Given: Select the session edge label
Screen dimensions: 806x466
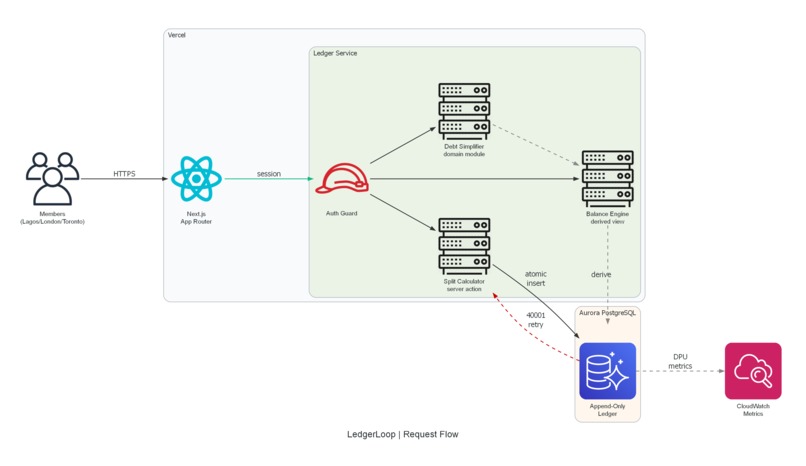Looking at the screenshot, I should 269,174.
